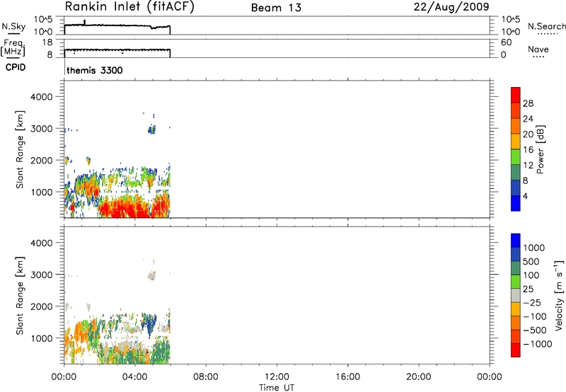Click the '28' Power colorbar value
The width and height of the screenshot is (566, 392).
click(x=528, y=103)
